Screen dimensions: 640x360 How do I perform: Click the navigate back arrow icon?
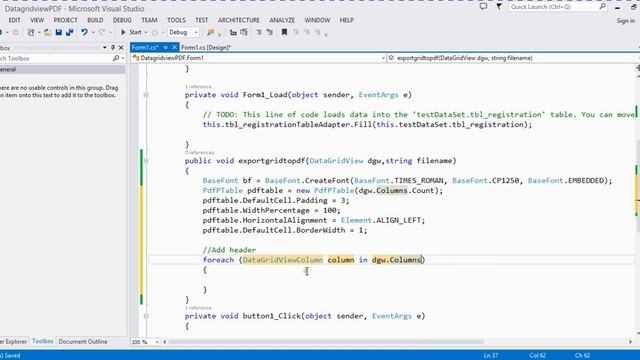[x=2, y=32]
